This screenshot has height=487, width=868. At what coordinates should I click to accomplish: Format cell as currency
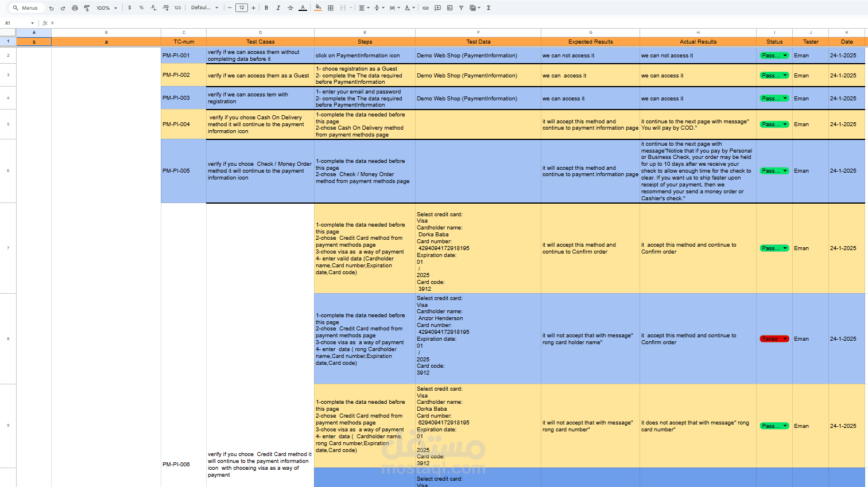(x=130, y=8)
